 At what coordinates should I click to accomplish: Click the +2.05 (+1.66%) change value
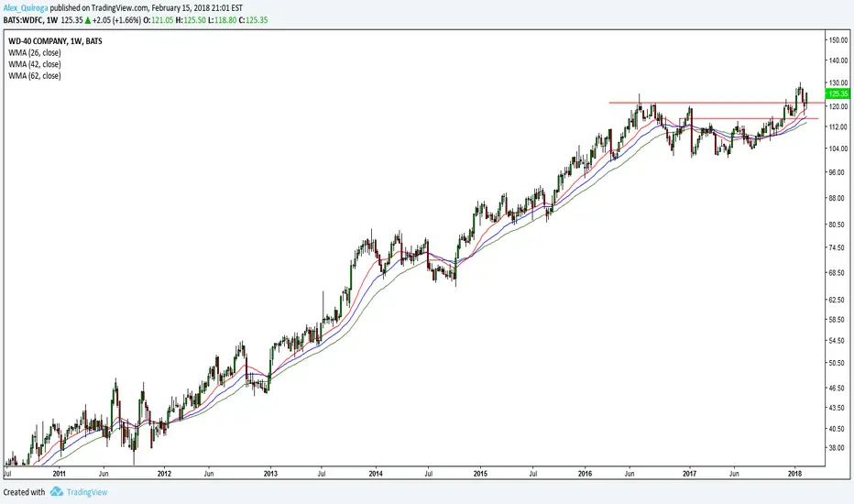[116, 20]
